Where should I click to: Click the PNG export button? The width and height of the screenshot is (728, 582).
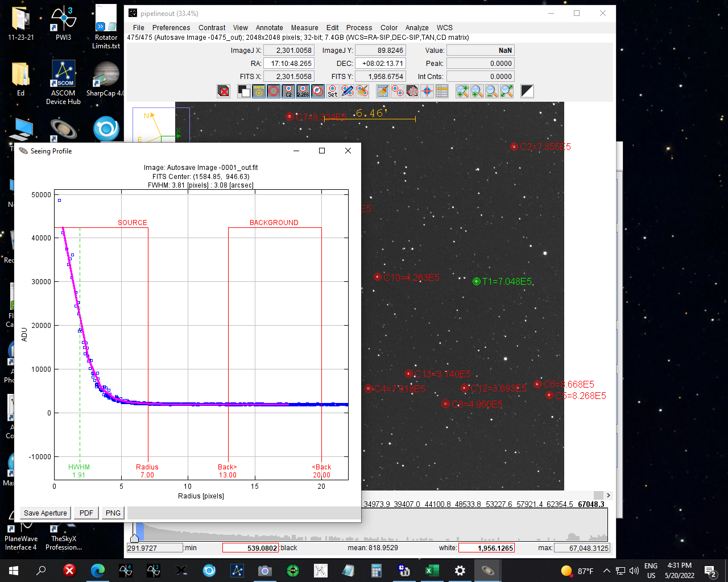[113, 513]
